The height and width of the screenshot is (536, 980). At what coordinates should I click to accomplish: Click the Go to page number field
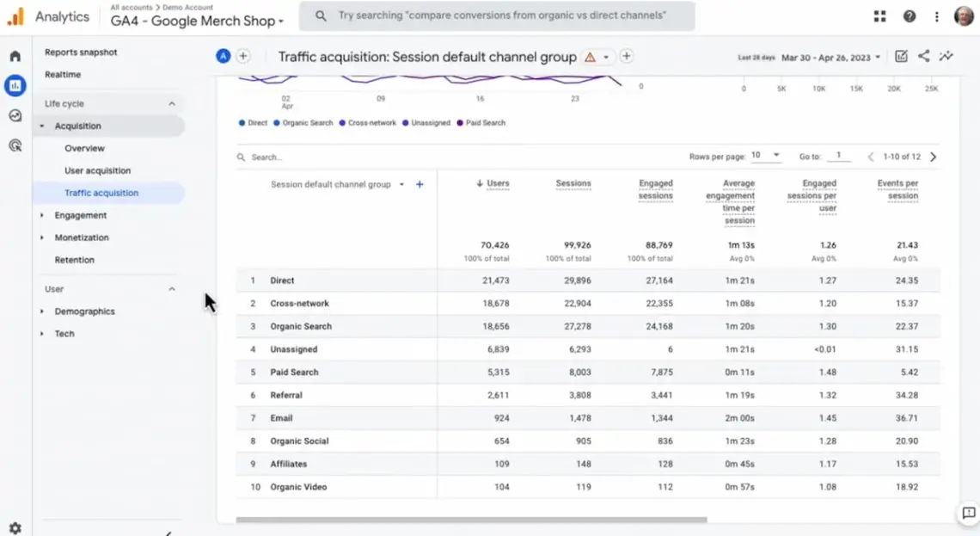pos(838,156)
